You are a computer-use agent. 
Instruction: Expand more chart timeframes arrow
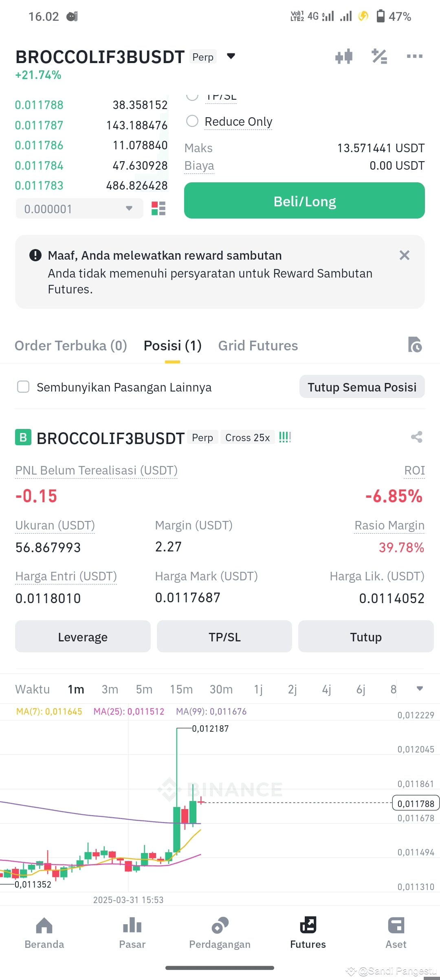pos(420,689)
